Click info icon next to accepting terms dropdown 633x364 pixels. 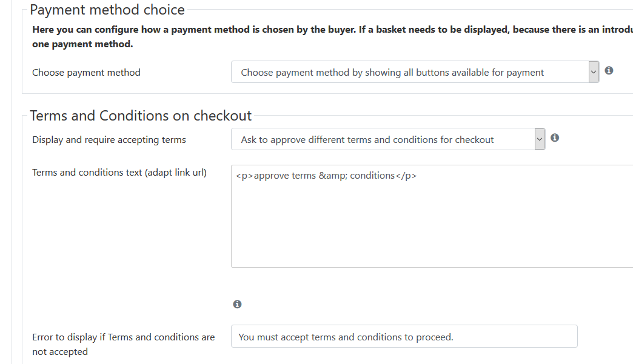(555, 138)
